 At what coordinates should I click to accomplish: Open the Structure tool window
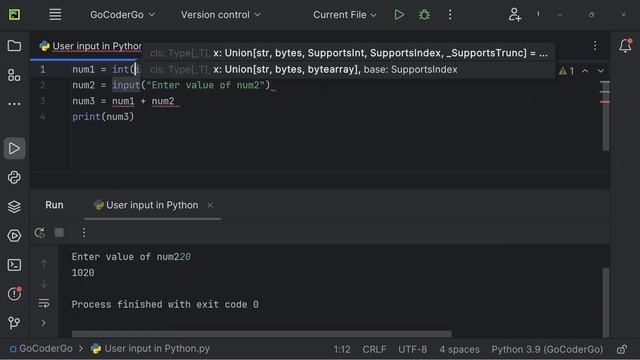[14, 75]
